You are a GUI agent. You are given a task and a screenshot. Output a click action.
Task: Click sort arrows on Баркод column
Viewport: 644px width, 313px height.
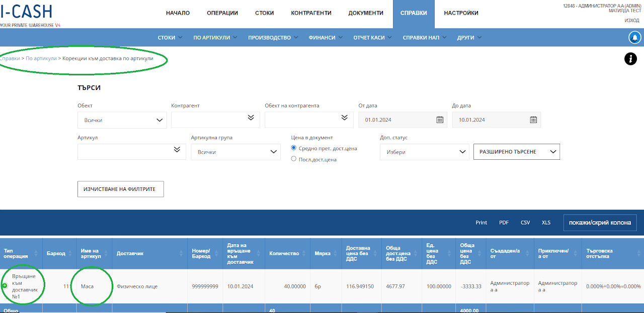[x=69, y=254]
